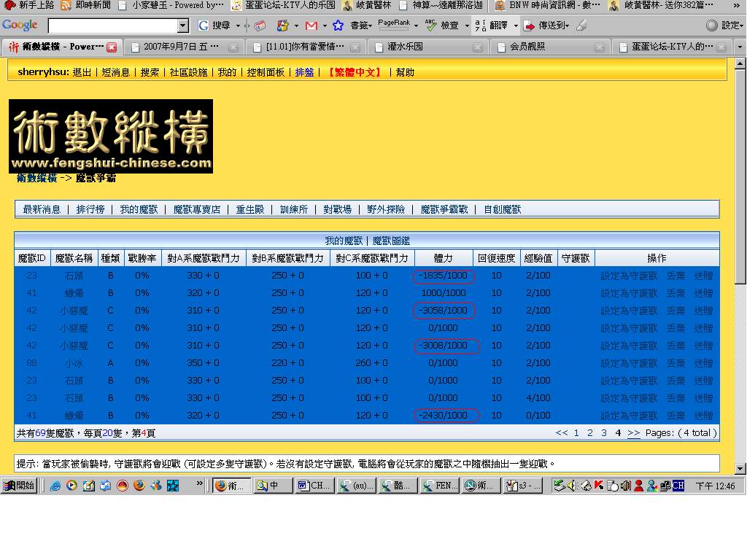Switch to the 灌水乐园 browser tab

tap(405, 47)
